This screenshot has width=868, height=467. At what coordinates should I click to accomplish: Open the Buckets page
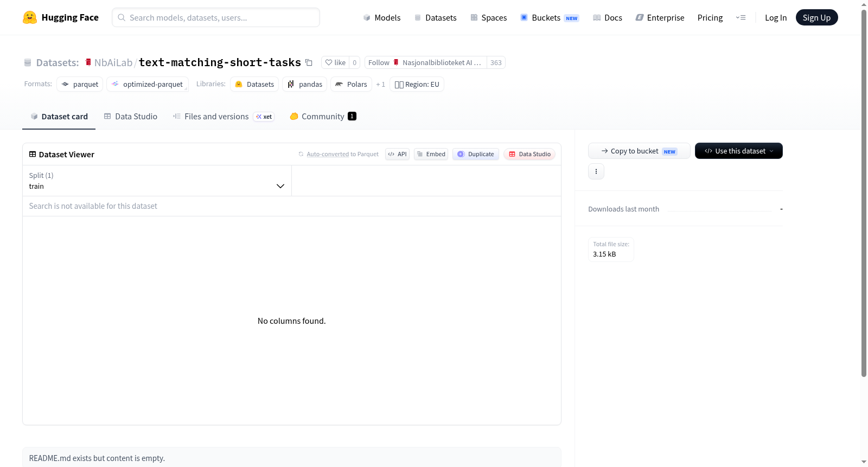(x=550, y=17)
